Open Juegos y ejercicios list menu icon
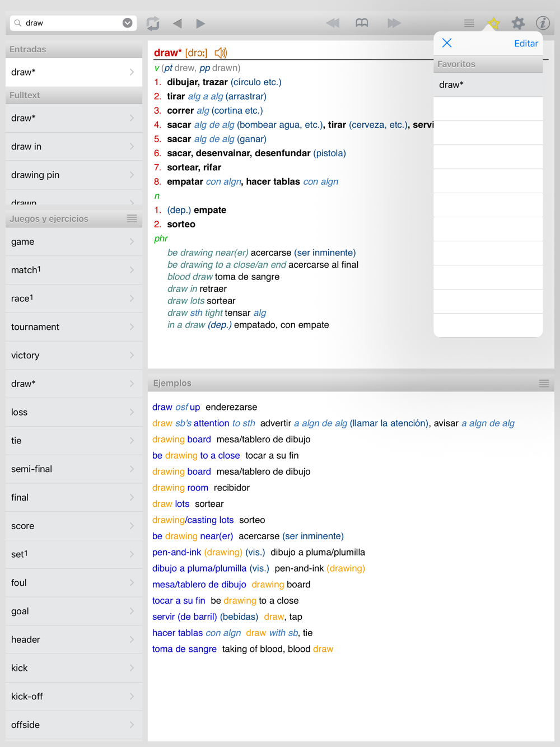The image size is (560, 747). pos(132,218)
